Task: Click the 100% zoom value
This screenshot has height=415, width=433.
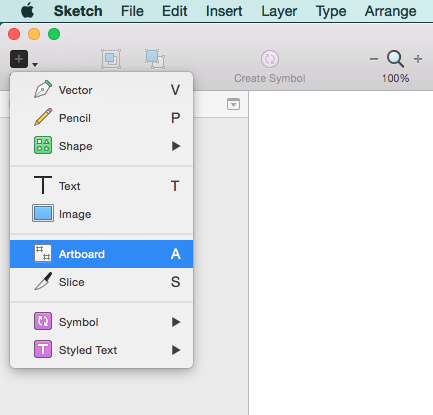Action: pyautogui.click(x=395, y=78)
